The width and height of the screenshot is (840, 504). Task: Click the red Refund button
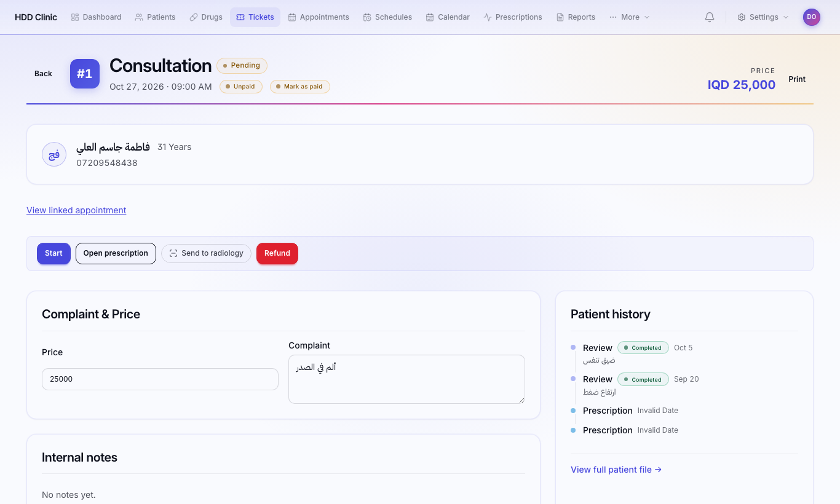(277, 253)
